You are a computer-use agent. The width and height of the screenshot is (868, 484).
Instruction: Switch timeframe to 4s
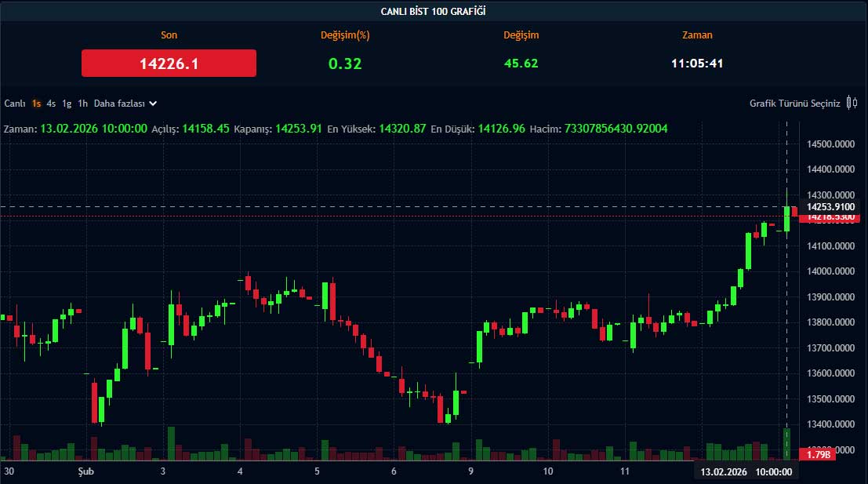tap(51, 104)
